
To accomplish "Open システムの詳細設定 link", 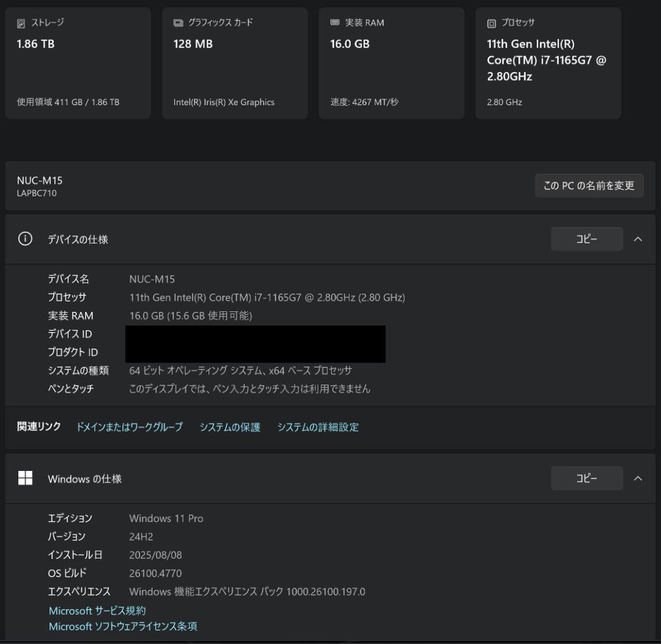I will tap(318, 427).
